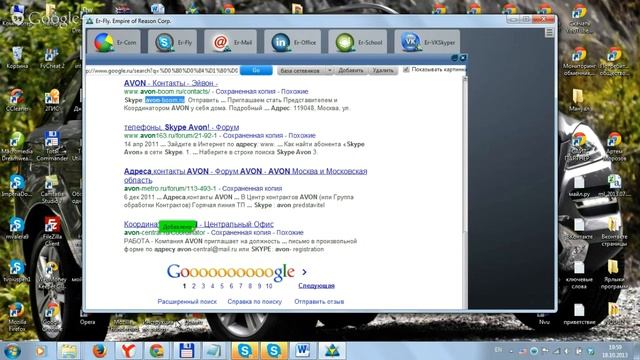
Task: Click Похожие link for avon163.ru
Action: click(302, 136)
